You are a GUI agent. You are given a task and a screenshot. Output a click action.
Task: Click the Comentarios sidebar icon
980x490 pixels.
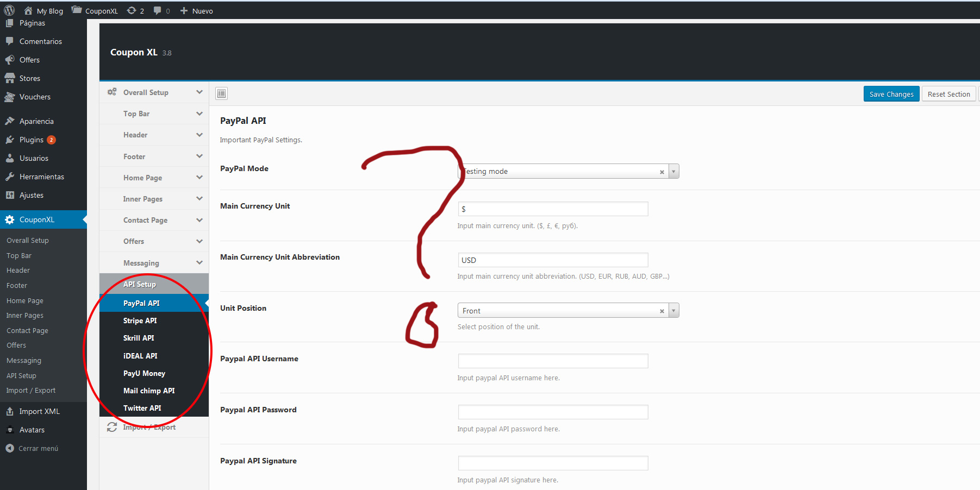(10, 41)
